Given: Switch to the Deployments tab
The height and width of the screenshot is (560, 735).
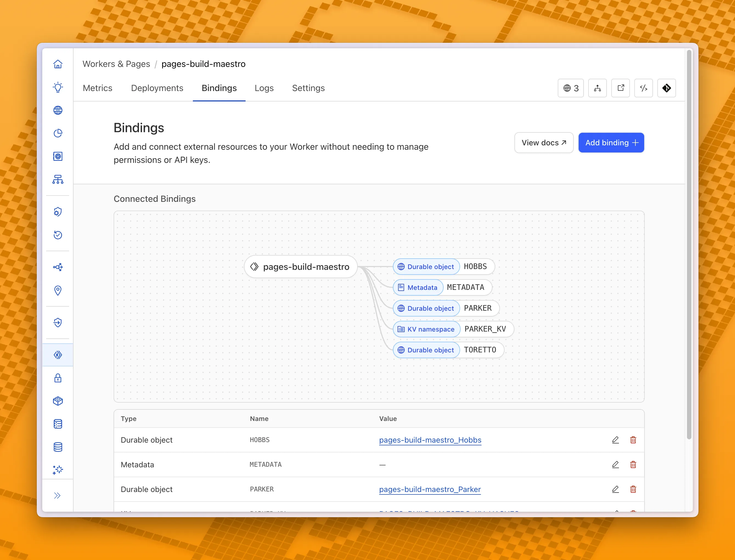Looking at the screenshot, I should coord(157,88).
